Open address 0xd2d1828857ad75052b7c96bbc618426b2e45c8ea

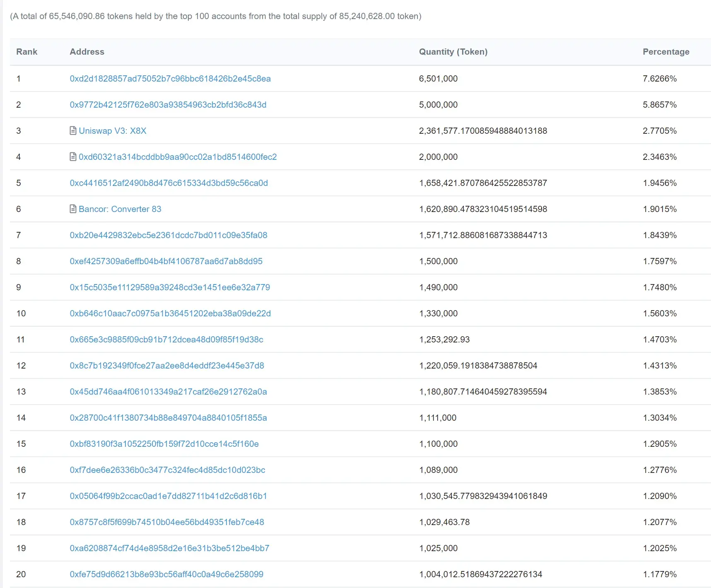coord(170,79)
